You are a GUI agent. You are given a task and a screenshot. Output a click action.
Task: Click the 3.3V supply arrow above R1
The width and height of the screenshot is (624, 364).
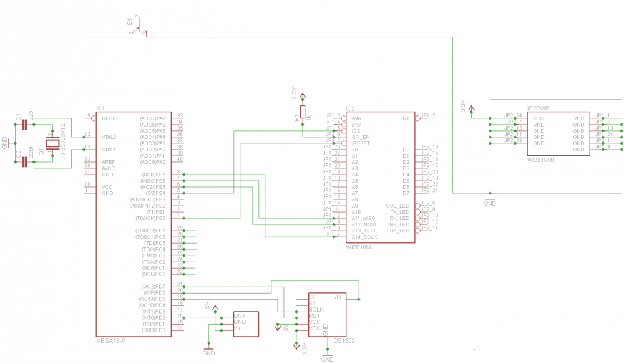tap(303, 97)
